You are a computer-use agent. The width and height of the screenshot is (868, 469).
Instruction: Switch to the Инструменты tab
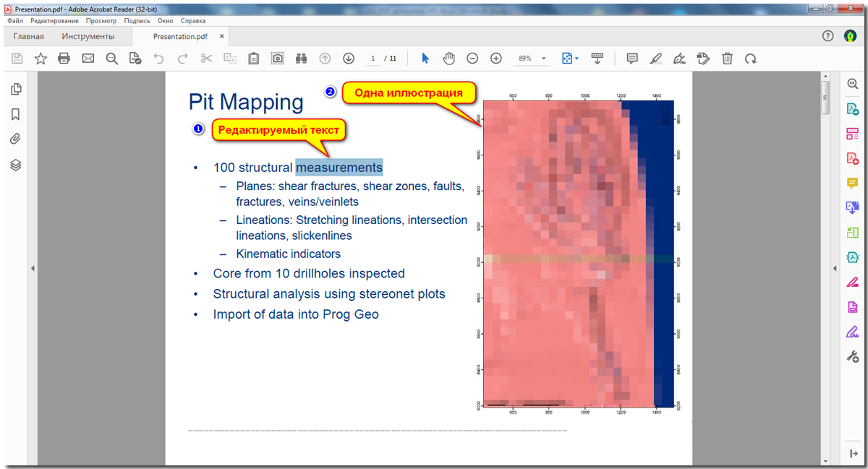pyautogui.click(x=88, y=36)
